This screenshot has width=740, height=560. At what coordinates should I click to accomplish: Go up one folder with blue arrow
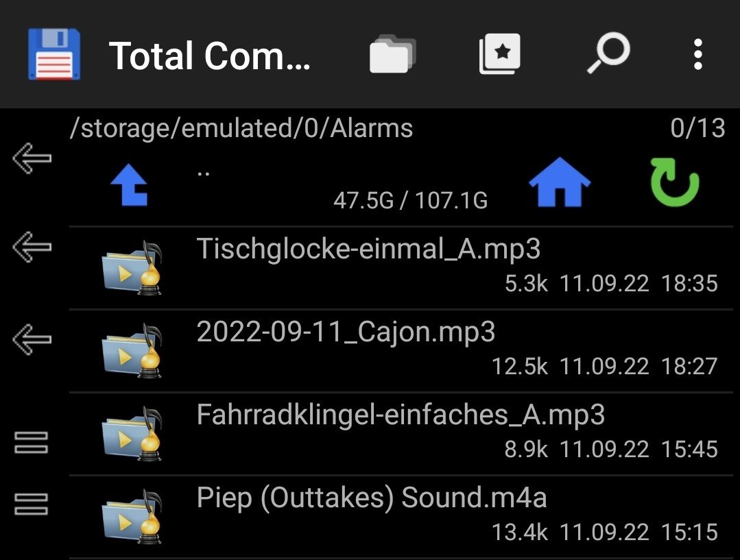[x=130, y=185]
